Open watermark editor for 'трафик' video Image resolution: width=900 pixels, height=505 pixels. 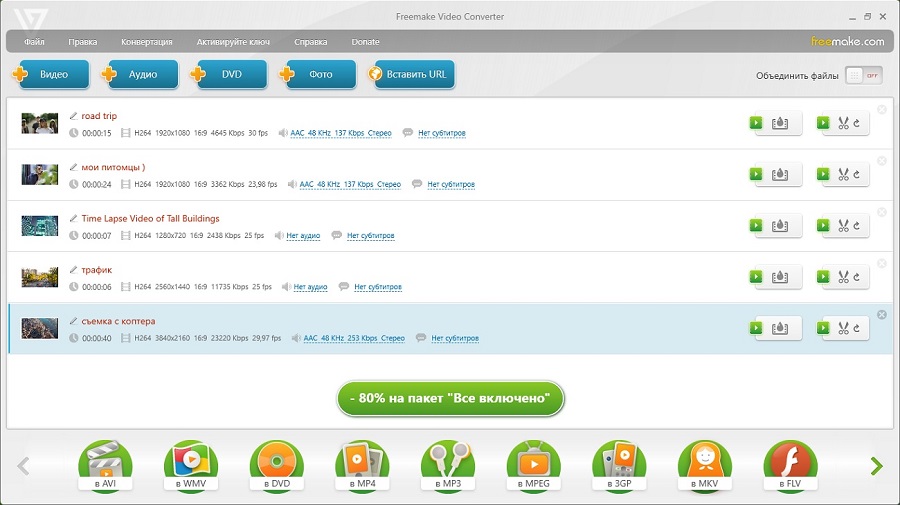coord(778,277)
